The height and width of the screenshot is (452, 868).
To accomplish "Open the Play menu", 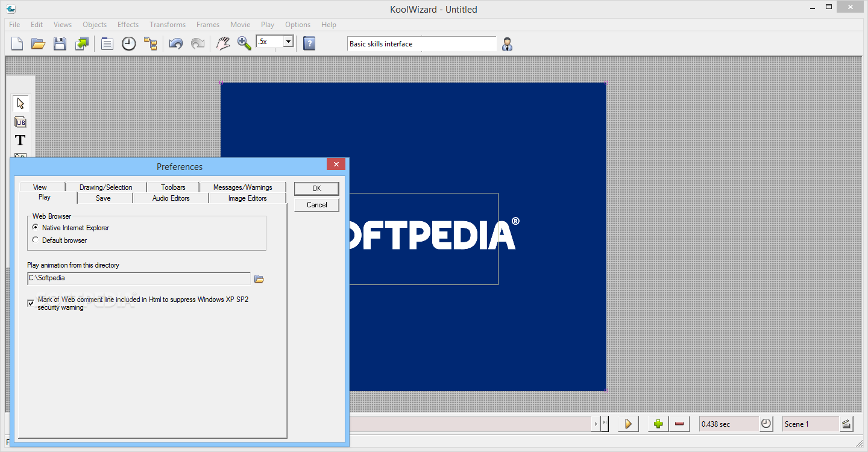I will (268, 25).
